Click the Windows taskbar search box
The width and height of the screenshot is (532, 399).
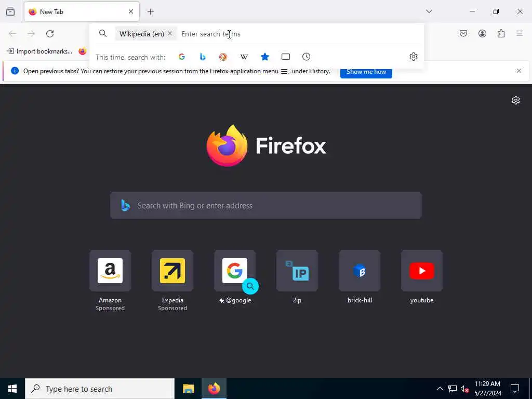pos(100,389)
